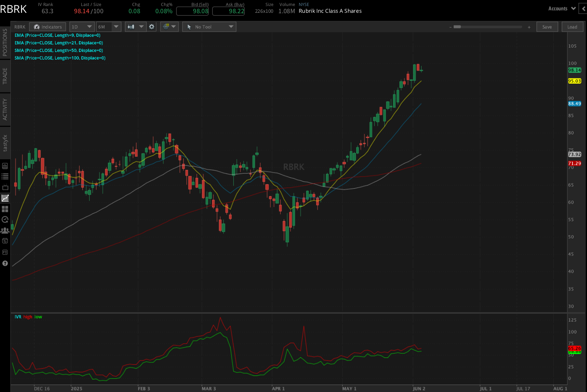The height and width of the screenshot is (392, 587).
Task: Toggle the EMA Length=9 indicator label
Action: 57,35
